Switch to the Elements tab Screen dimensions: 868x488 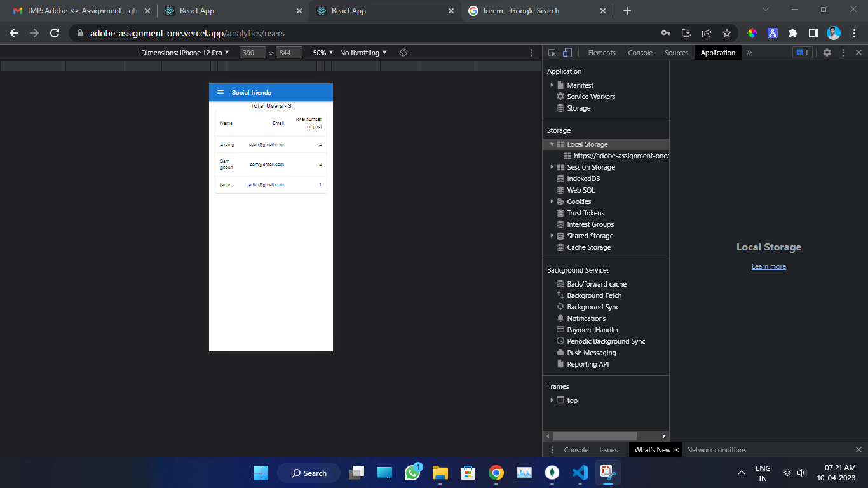tap(602, 53)
